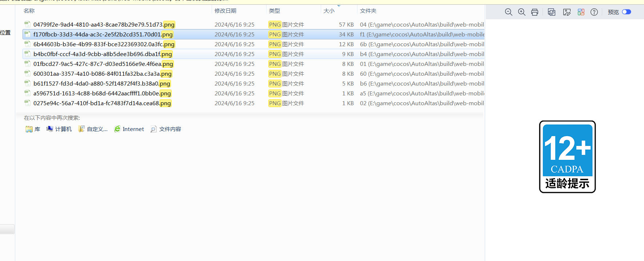
Task: Click the file icon of 01fbcd27 png
Action: [x=27, y=63]
